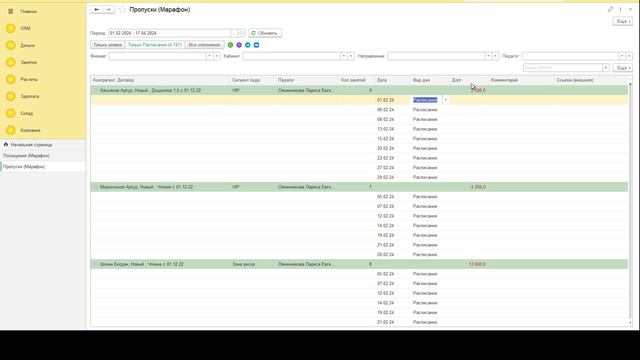Viewport: 640px width, 360px height.
Task: Click the Ссылка (внешняя) column header
Action: [591, 80]
